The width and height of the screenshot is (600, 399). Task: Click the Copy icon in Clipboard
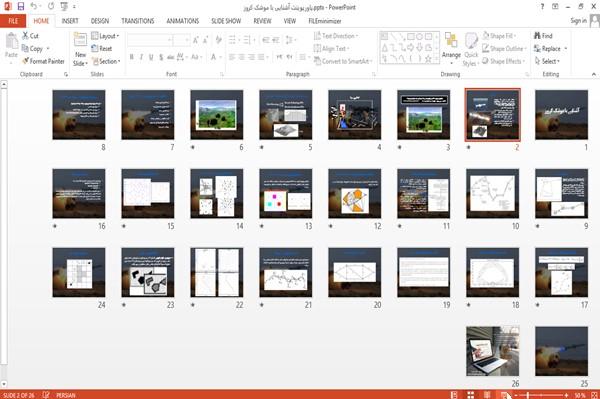coord(25,49)
